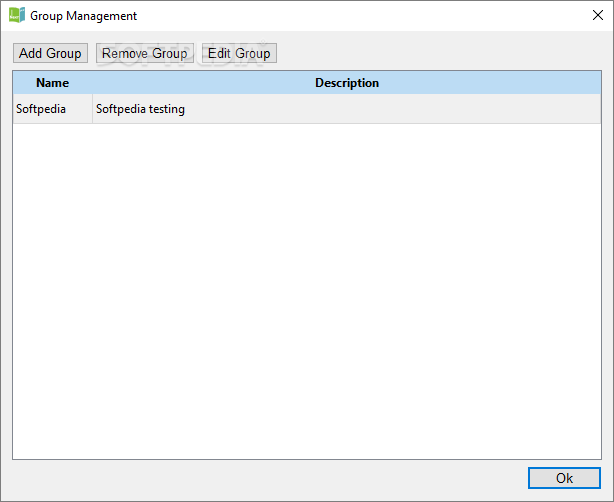This screenshot has height=502, width=614.
Task: Click the Add Group button
Action: tap(50, 53)
